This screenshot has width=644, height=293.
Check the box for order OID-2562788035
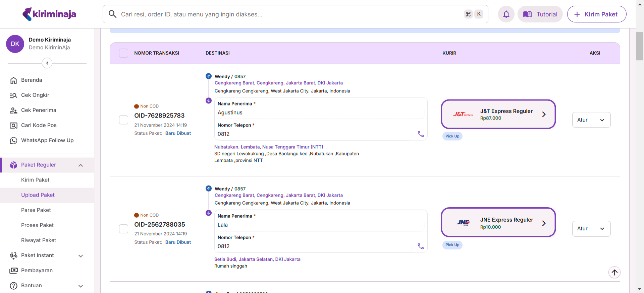tap(124, 229)
